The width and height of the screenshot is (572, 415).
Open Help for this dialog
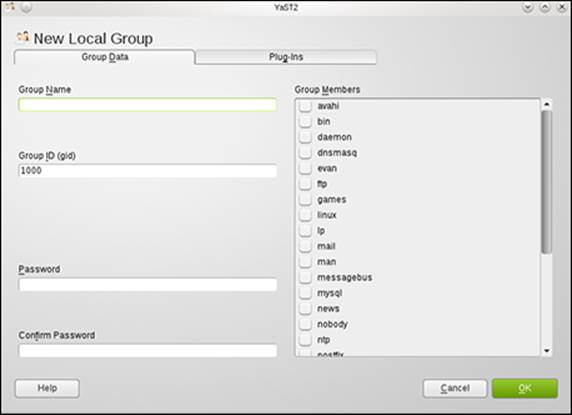(x=47, y=388)
